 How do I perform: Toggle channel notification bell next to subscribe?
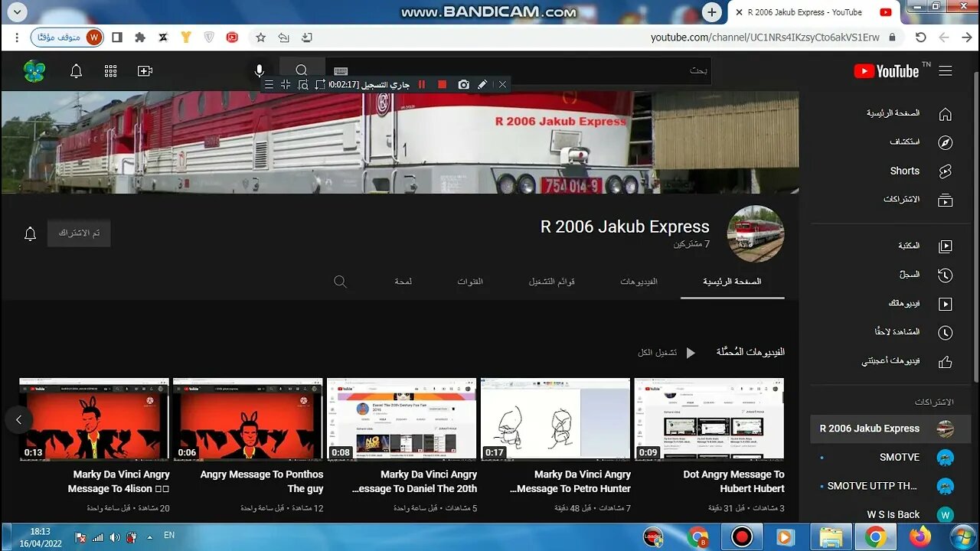pos(30,233)
